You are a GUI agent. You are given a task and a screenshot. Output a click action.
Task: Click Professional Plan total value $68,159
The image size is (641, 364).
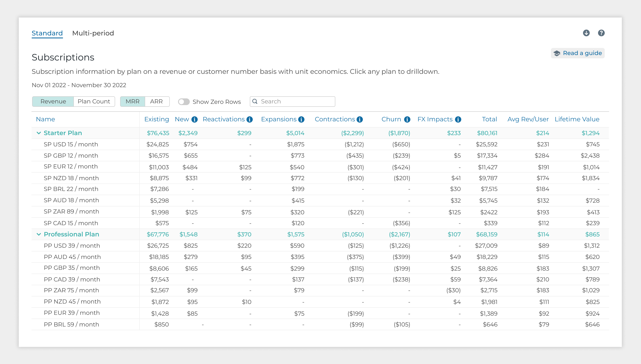tap(486, 235)
